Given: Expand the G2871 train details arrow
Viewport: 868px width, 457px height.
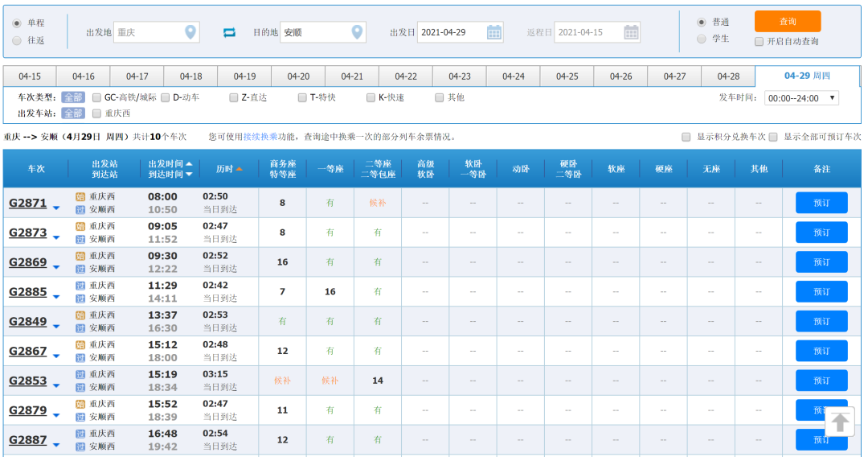Looking at the screenshot, I should point(56,208).
